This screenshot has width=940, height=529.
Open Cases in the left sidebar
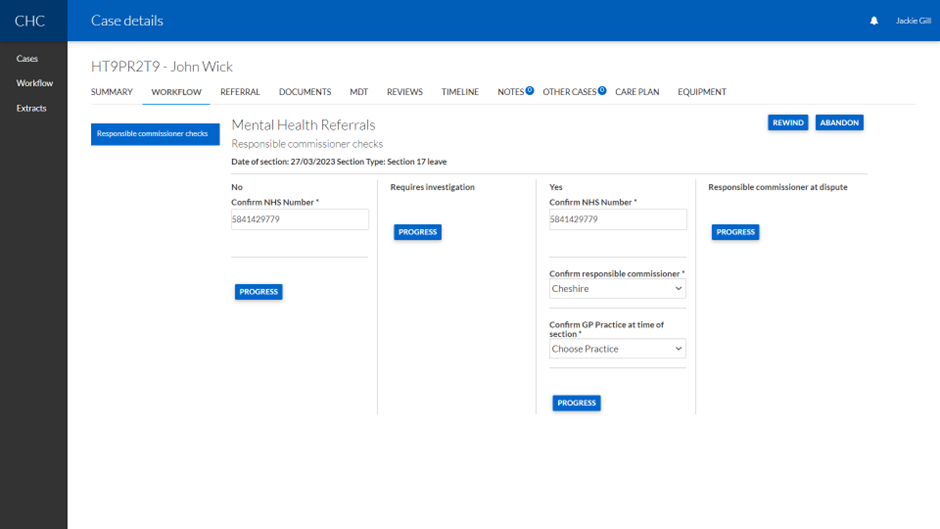pyautogui.click(x=27, y=59)
